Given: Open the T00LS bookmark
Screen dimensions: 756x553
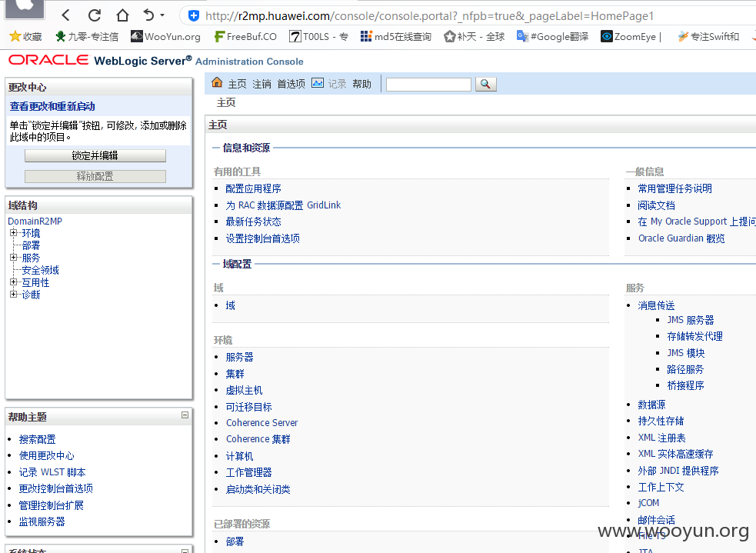Looking at the screenshot, I should (x=318, y=37).
